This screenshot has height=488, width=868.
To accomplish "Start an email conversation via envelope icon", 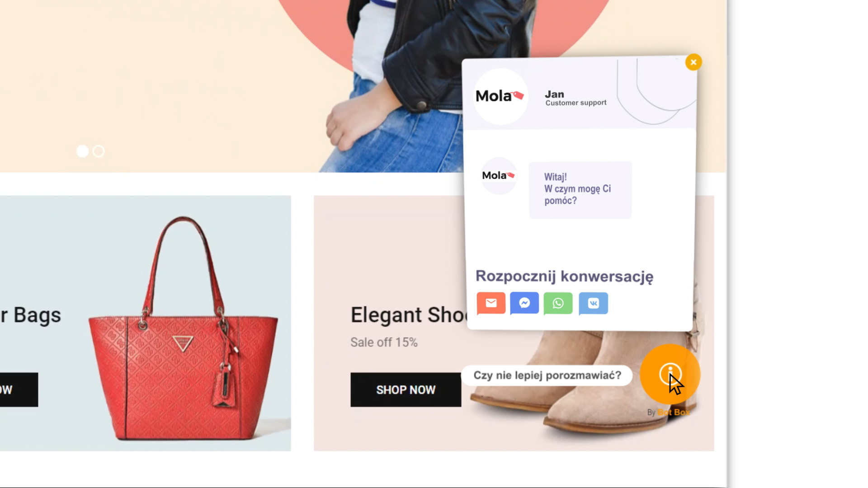I will [x=491, y=303].
